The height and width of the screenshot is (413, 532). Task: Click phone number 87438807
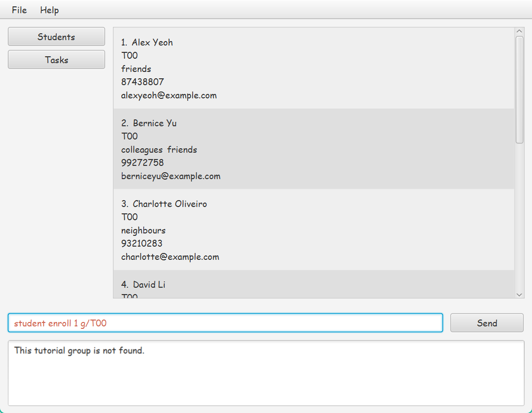[142, 82]
